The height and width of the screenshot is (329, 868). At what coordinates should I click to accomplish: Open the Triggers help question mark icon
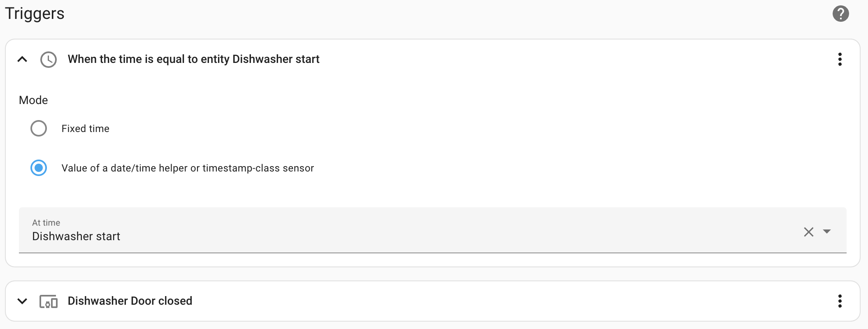click(840, 14)
